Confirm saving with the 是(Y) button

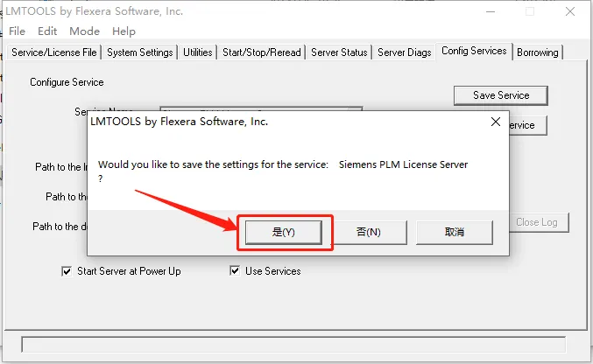tap(283, 232)
